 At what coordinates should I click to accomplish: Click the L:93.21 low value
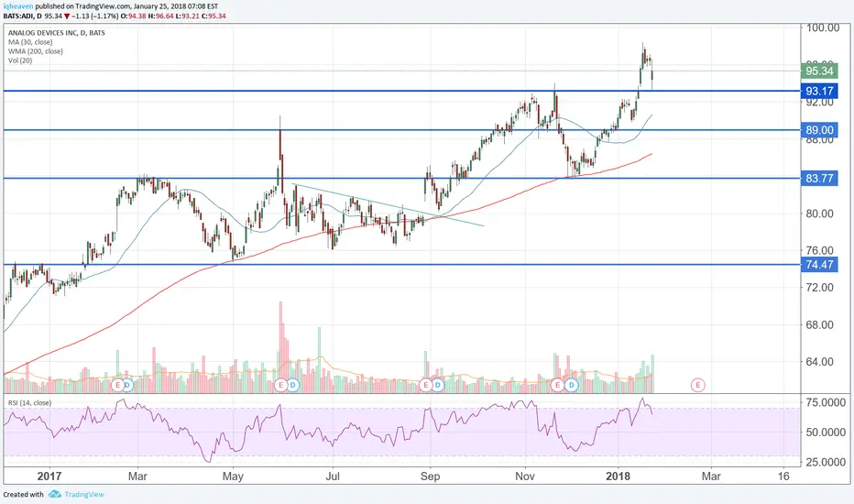[187, 16]
